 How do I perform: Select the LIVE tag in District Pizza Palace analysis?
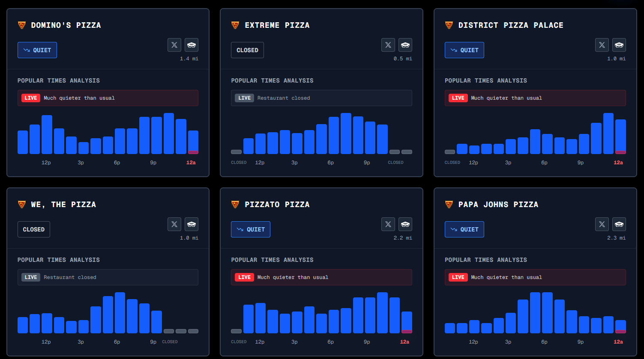pos(458,98)
